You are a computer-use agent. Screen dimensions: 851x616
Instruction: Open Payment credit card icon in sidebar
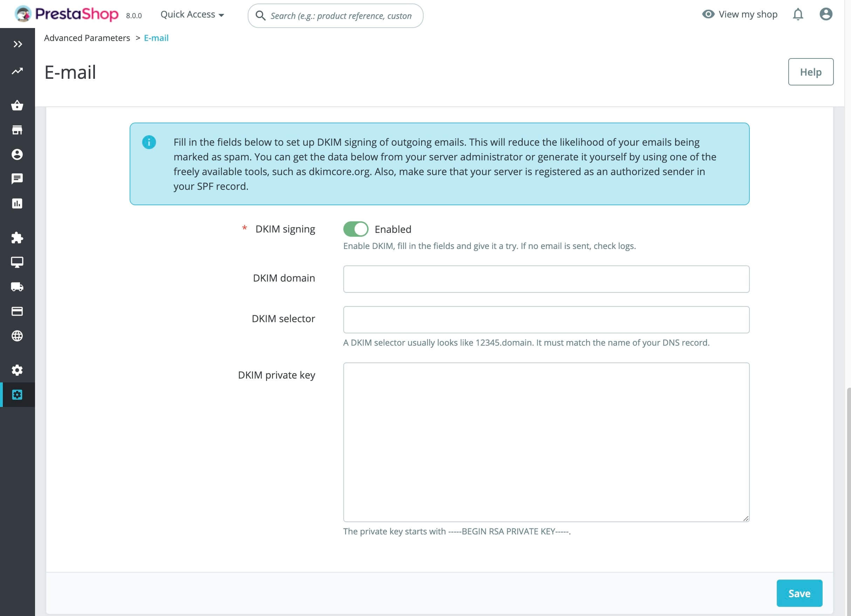pyautogui.click(x=17, y=311)
